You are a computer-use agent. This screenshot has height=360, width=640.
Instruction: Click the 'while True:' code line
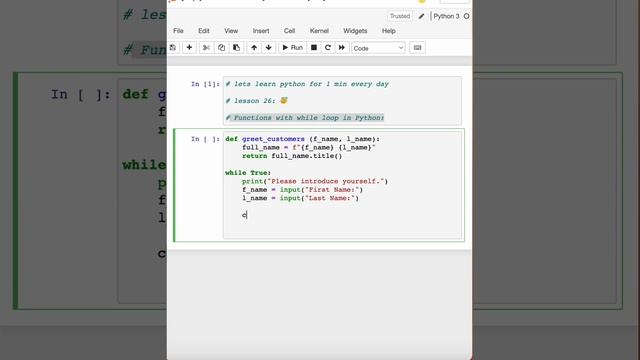point(248,173)
